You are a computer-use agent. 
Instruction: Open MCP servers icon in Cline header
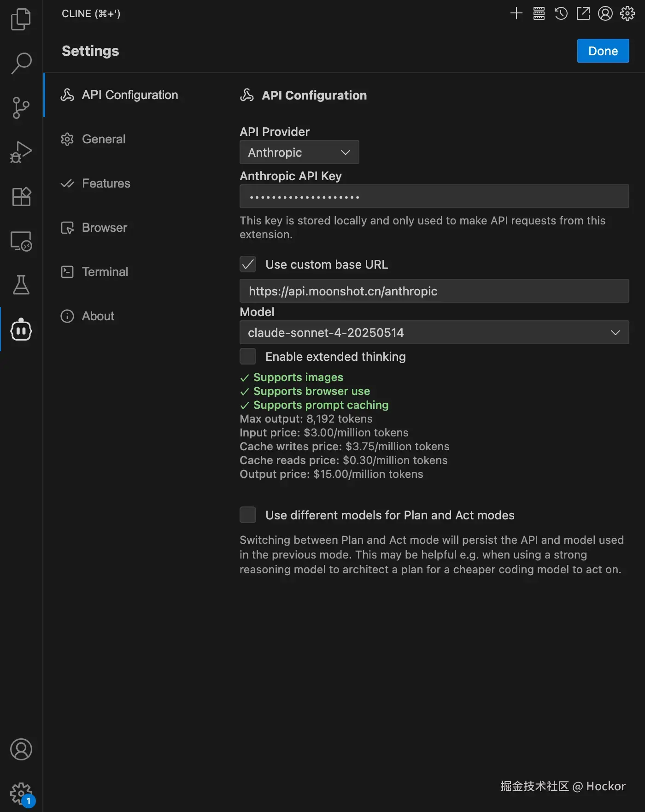click(x=539, y=13)
